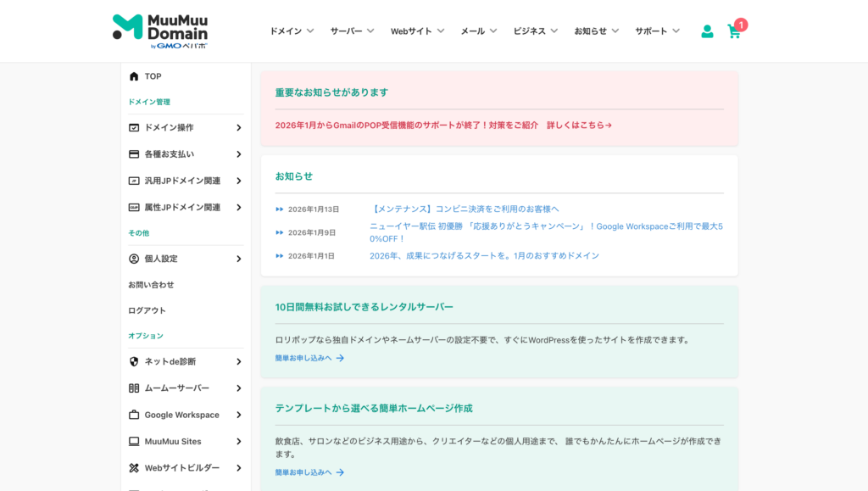Expand the サーバー dropdown menu
The width and height of the screenshot is (868, 491).
(352, 31)
